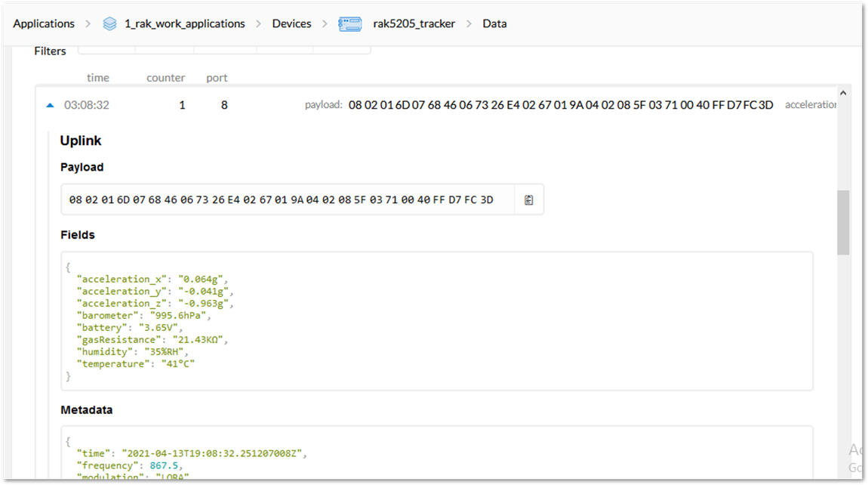Click the metadata time value
Viewport: 868px width, 485px height.
212,454
